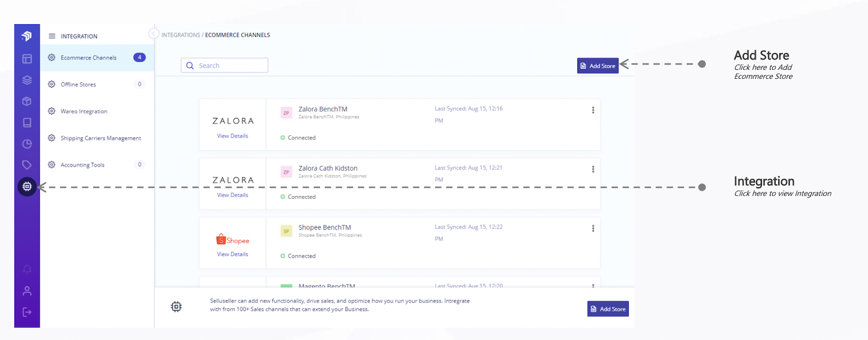Open options menu for Shopee BenchTM
868x340 pixels.
coord(593,228)
